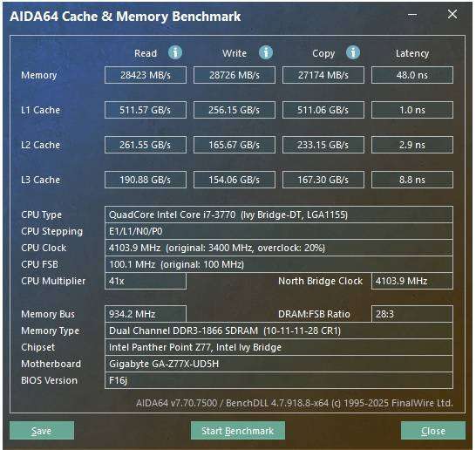This screenshot has width=476, height=450.
Task: Click the Write column header
Action: [235, 53]
